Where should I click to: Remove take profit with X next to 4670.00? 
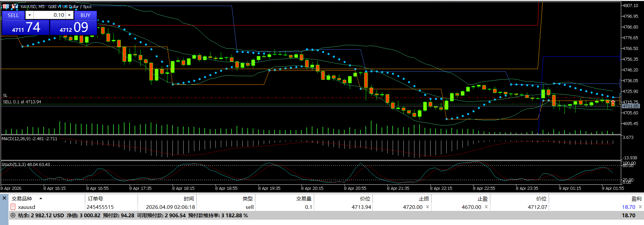click(x=486, y=207)
